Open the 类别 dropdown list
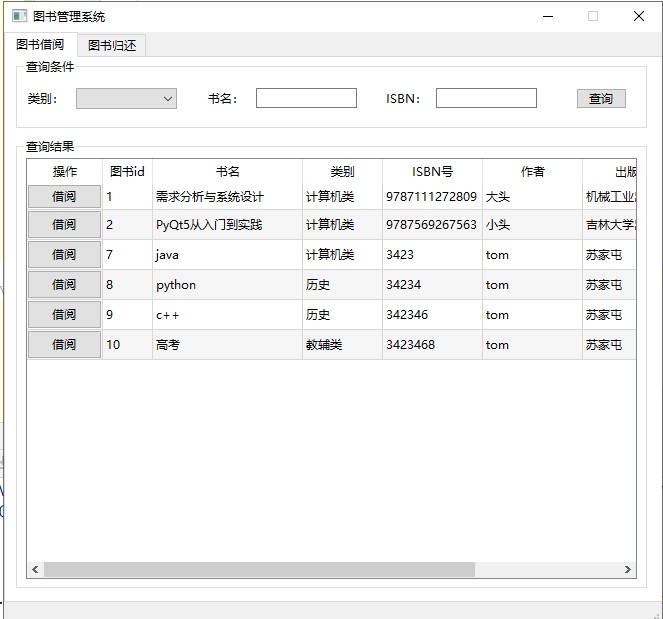 [126, 98]
